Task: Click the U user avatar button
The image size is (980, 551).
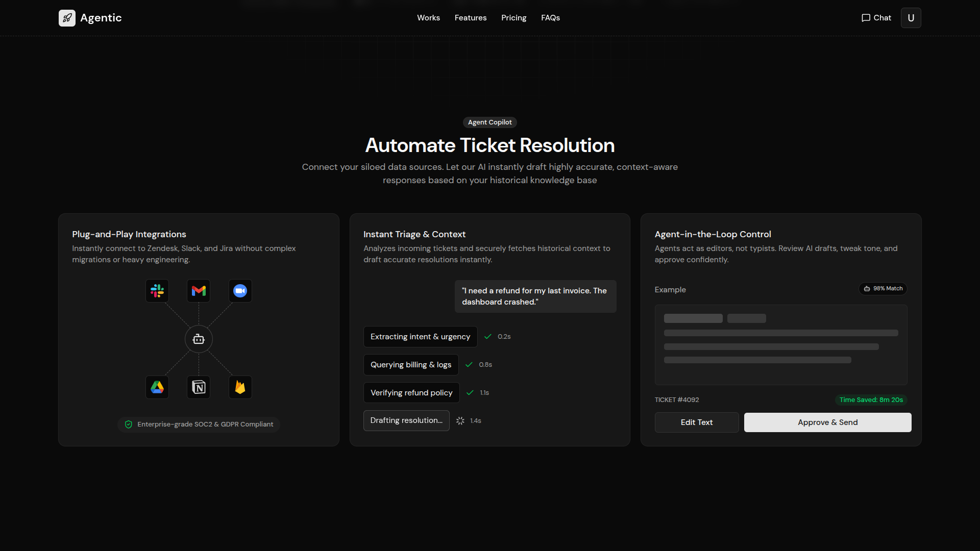Action: (x=911, y=18)
